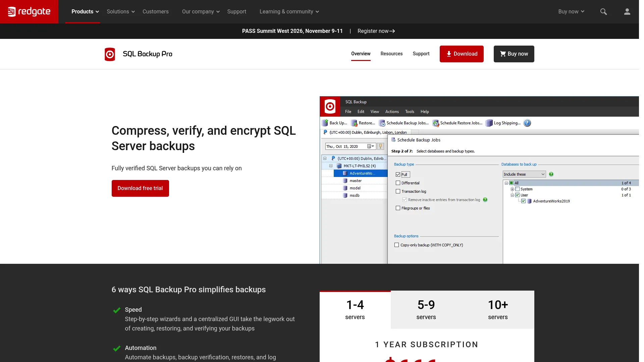This screenshot has width=644, height=362.
Task: Select the 5-9 servers pricing tab
Action: [x=426, y=310]
